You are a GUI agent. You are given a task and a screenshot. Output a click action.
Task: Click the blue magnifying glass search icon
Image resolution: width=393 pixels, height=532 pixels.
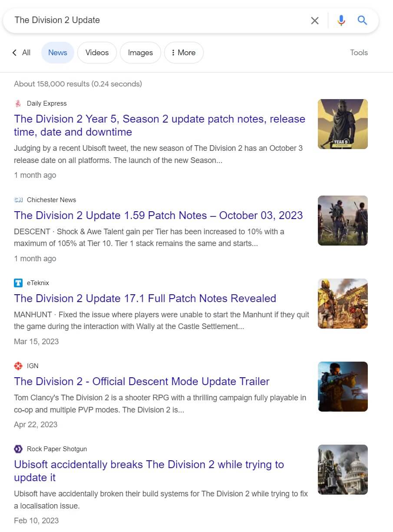coord(362,20)
